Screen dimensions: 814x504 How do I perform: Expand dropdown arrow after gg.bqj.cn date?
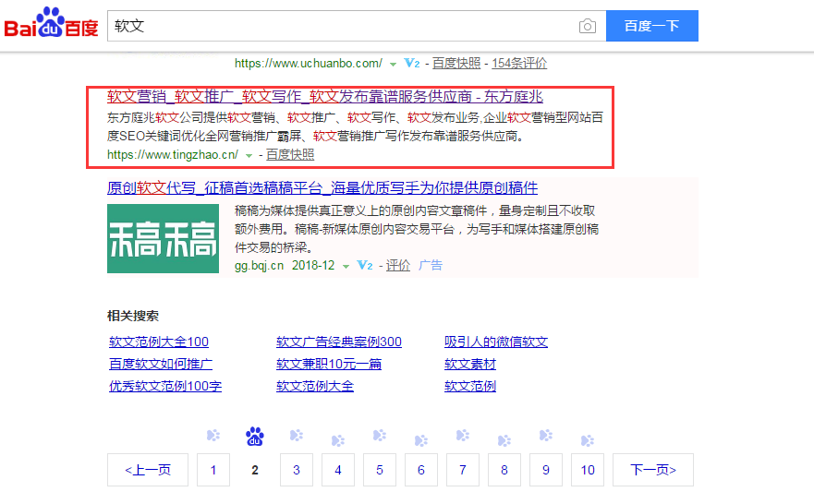(x=346, y=267)
